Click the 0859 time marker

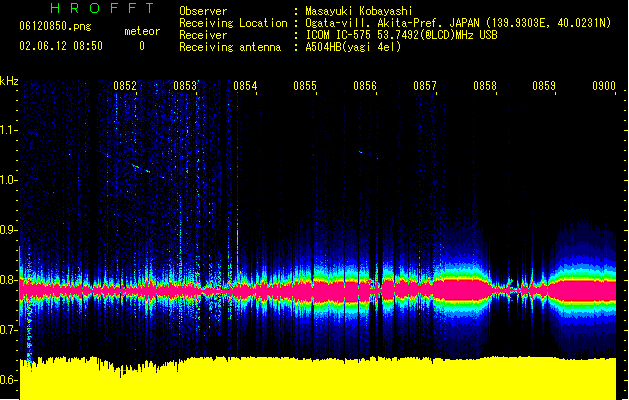tap(544, 86)
